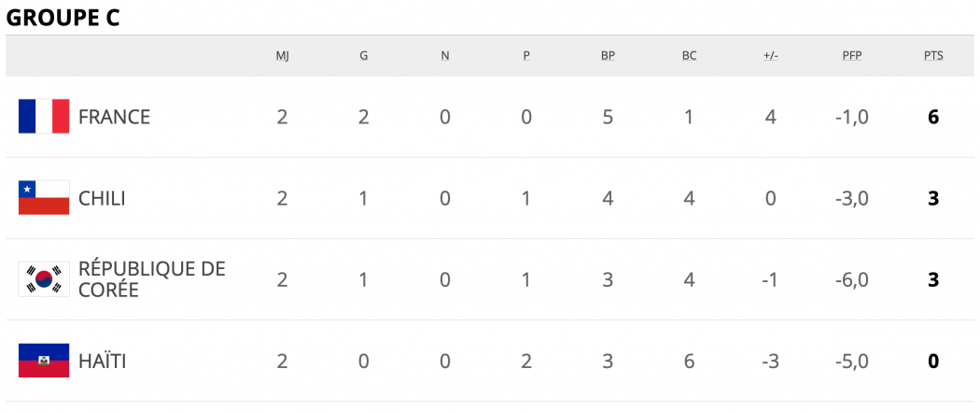Open the FRANCE team link
The image size is (980, 412).
(x=115, y=117)
